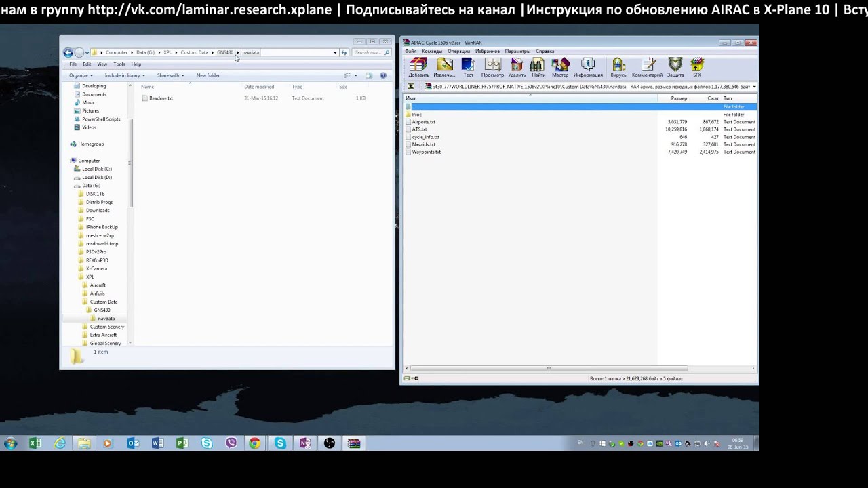Open Internet Explorer from the taskbar

coord(60,443)
